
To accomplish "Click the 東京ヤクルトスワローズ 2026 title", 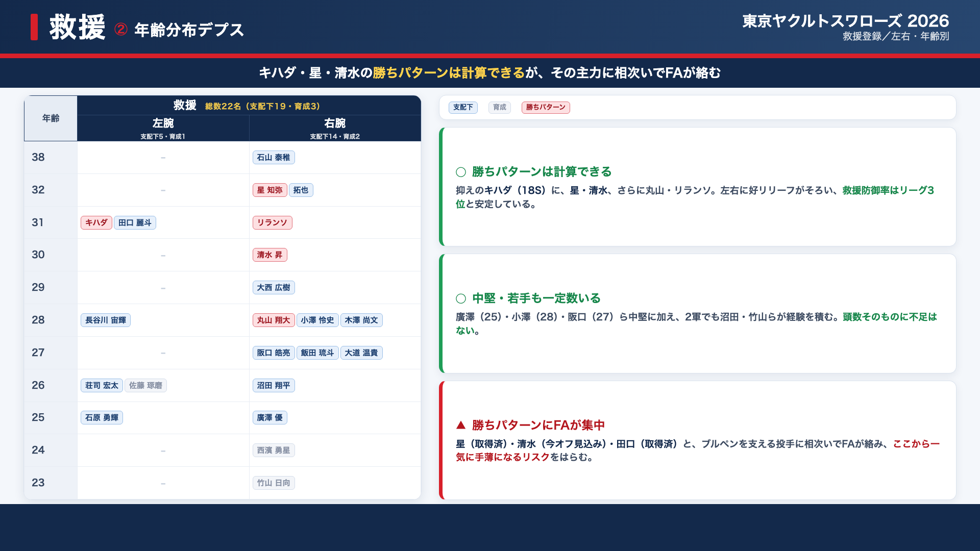I will 845,21.
